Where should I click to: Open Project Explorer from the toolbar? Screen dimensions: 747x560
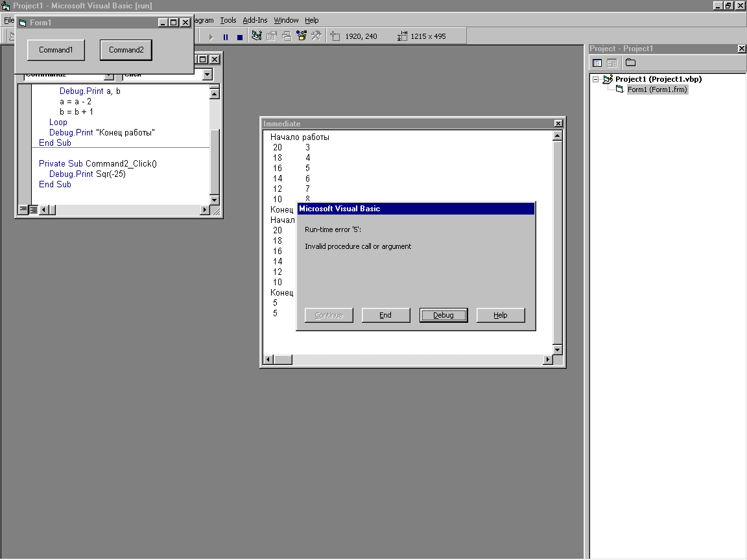point(257,36)
